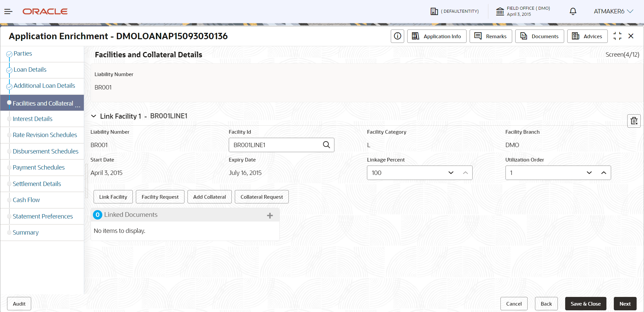Delete Link Facility 1 using trash icon
This screenshot has height=312, width=644.
(634, 121)
